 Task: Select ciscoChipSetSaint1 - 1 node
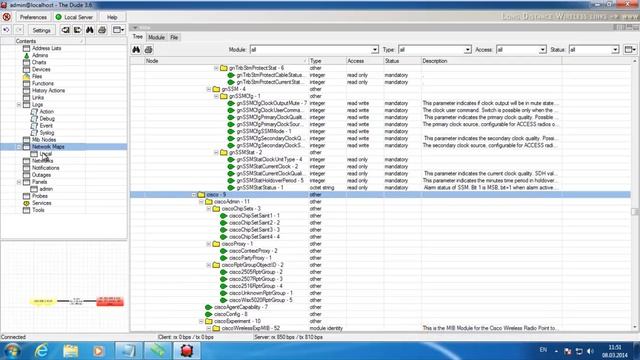coord(254,216)
